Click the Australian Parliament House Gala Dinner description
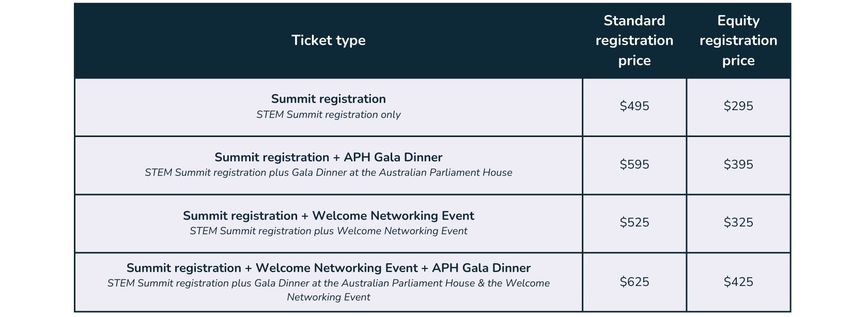Viewport: 868px width, 317px height. [329, 173]
